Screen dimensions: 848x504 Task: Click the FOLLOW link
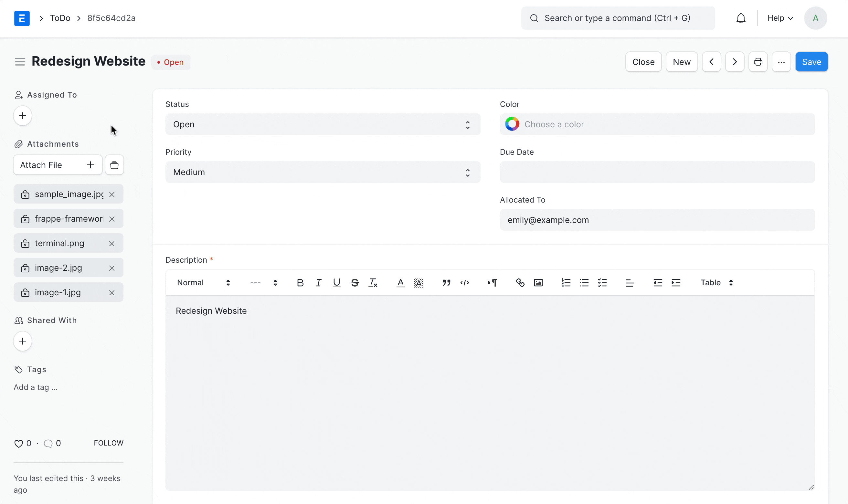(109, 443)
